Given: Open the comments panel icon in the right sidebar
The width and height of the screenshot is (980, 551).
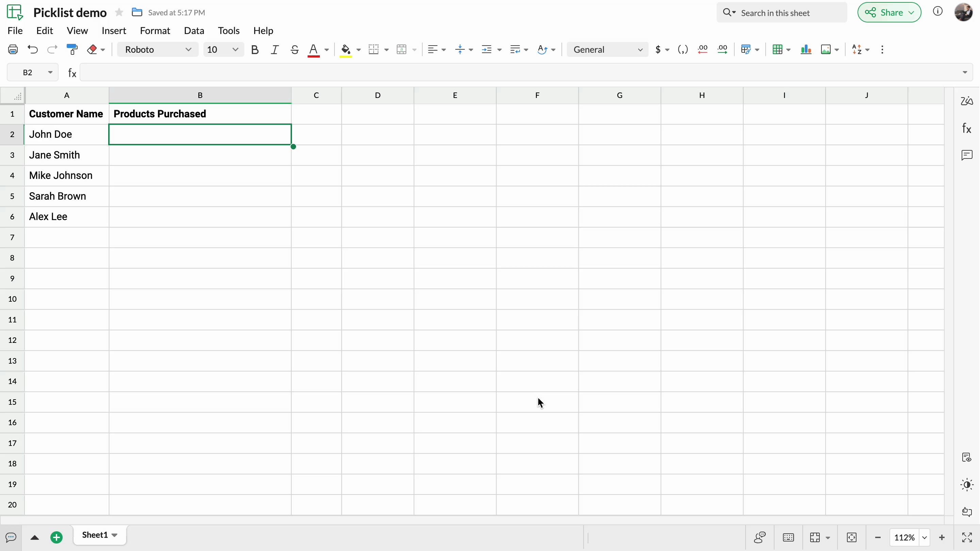Looking at the screenshot, I should coord(967,155).
